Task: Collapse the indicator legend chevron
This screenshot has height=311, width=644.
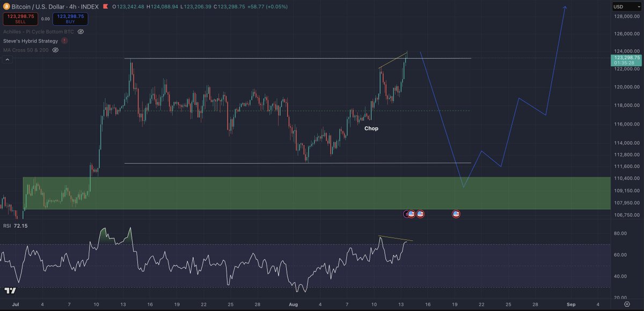Action: (8, 60)
